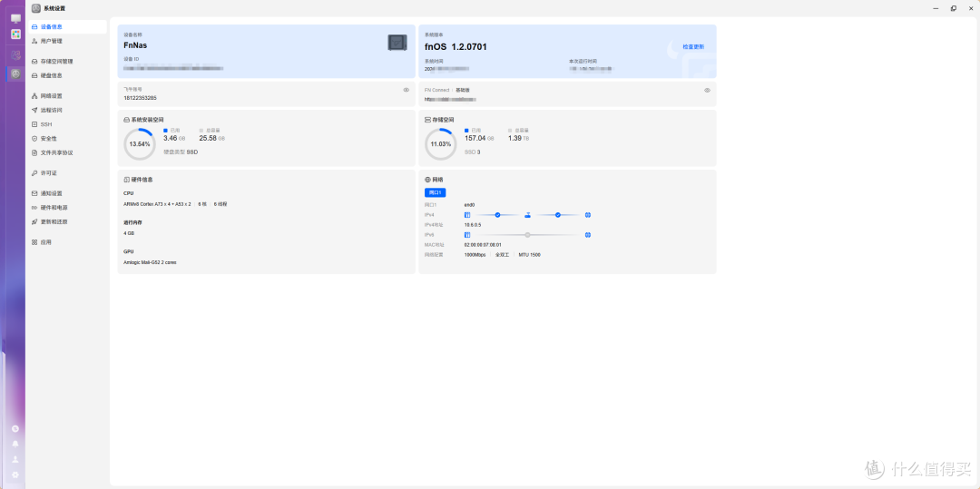The width and height of the screenshot is (980, 489).
Task: Click the 系统设置 app icon in the title bar
Action: tap(36, 8)
